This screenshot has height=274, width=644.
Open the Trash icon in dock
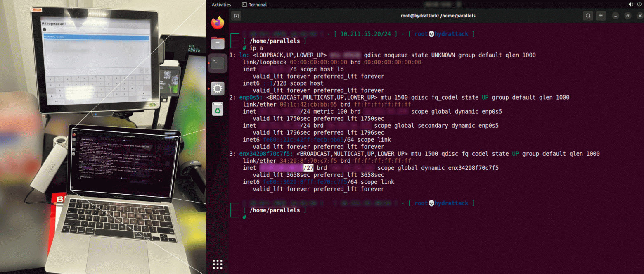tap(218, 109)
